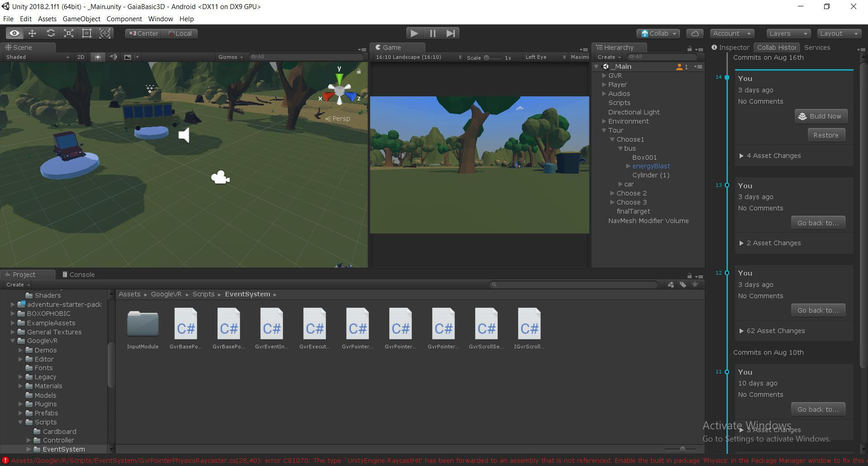Select the Hand tool in the toolbar
This screenshot has width=868, height=466.
14,33
